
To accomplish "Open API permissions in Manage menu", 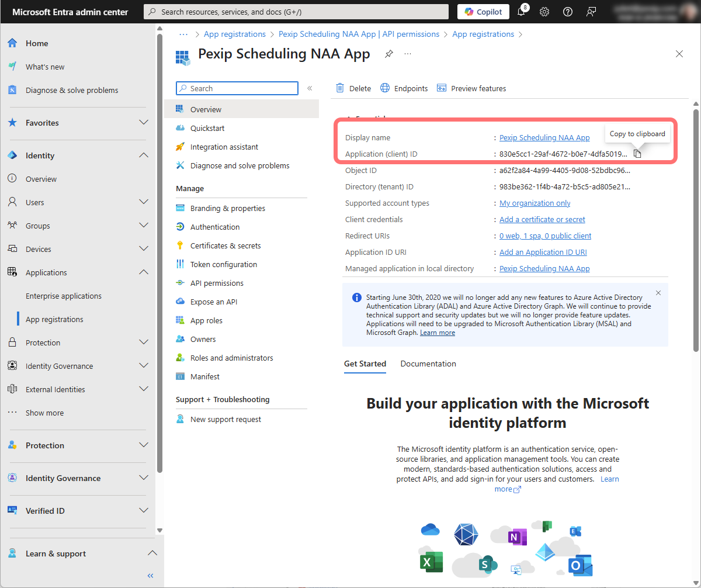I will pos(217,283).
